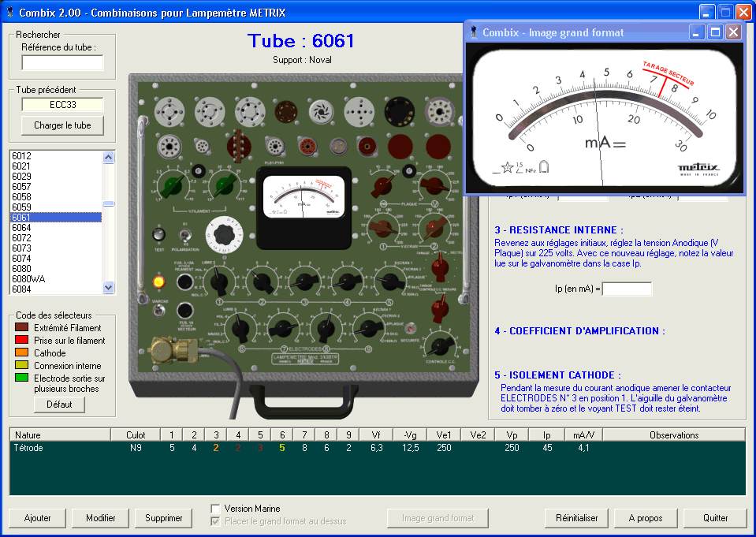The width and height of the screenshot is (756, 537).
Task: Pick the green multi-pin electrode swatch
Action: (22, 378)
